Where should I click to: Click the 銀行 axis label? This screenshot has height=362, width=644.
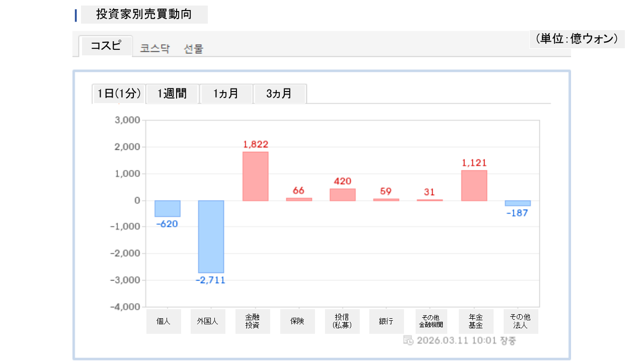click(x=386, y=321)
